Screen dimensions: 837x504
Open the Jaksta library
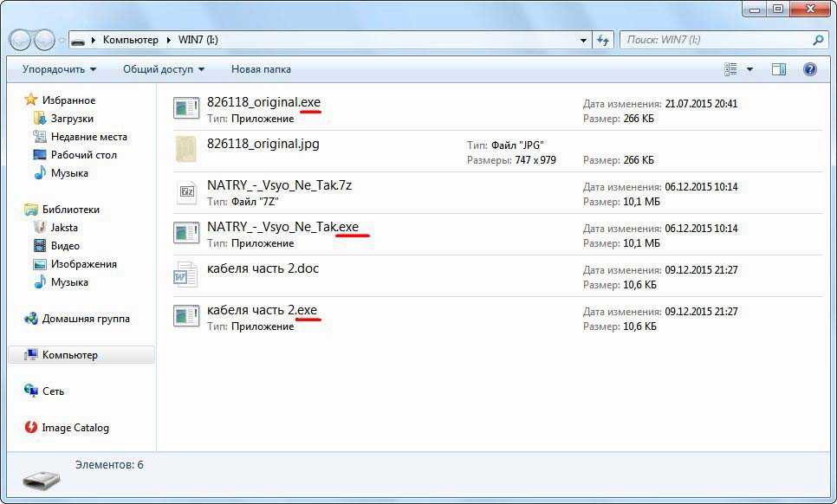point(64,228)
